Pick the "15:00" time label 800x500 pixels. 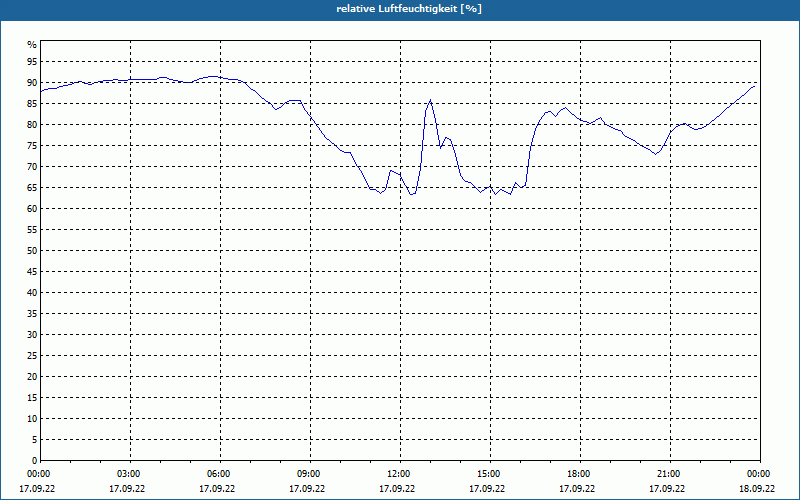click(x=487, y=474)
